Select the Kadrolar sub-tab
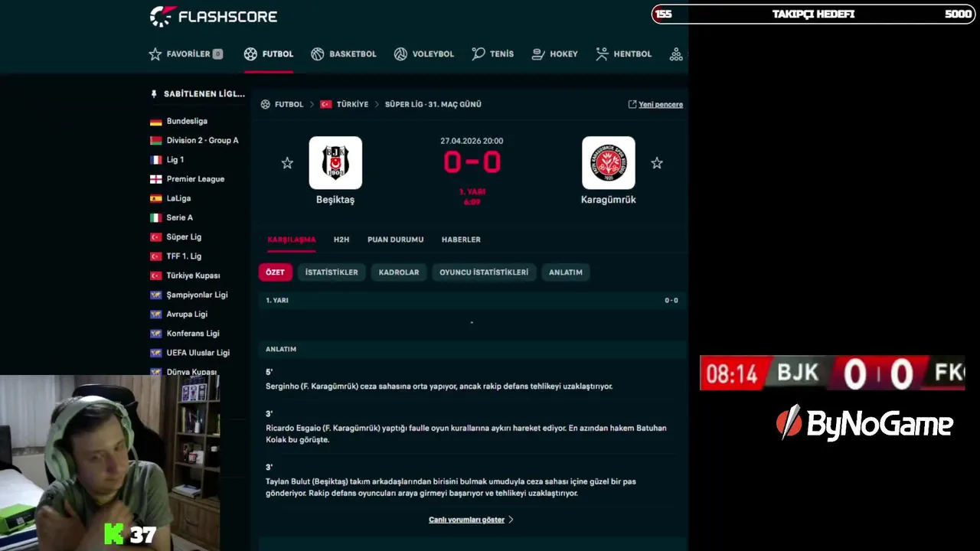This screenshot has width=980, height=551. click(399, 272)
